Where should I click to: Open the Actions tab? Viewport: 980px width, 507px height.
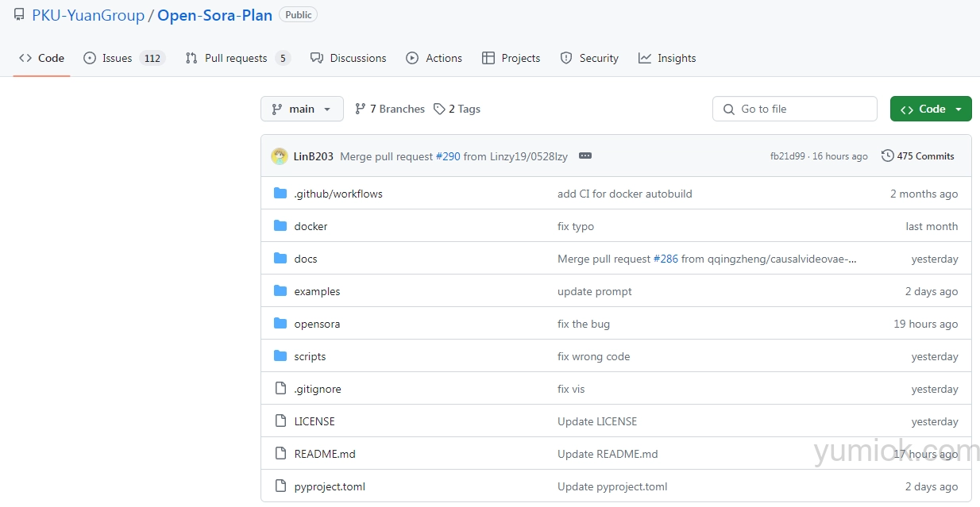[443, 58]
